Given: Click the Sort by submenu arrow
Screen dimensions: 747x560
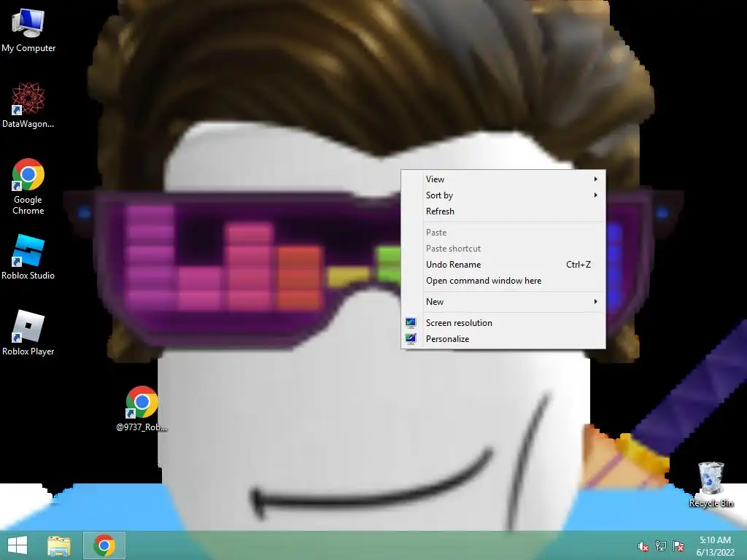Looking at the screenshot, I should tap(595, 195).
